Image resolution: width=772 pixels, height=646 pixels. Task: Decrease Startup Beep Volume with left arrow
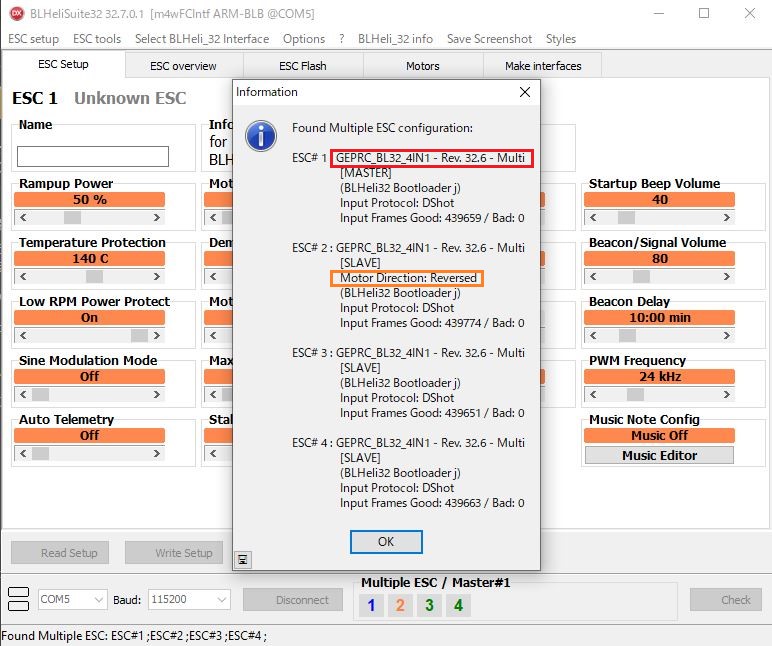[x=593, y=218]
